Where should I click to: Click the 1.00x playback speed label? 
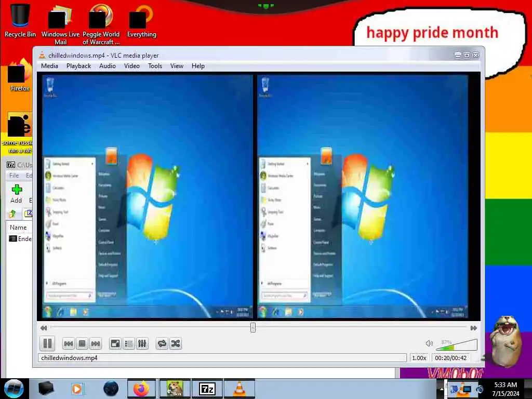419,357
